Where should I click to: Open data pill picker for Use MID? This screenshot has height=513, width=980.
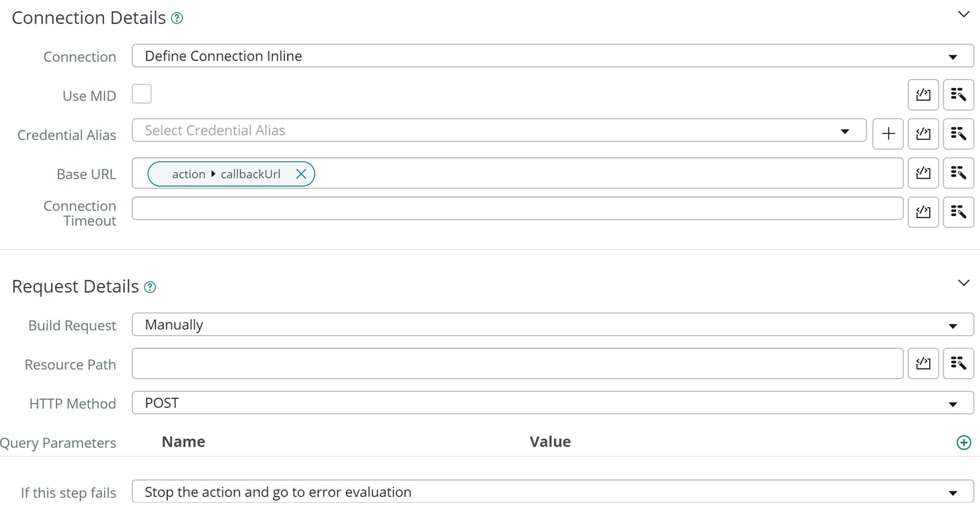958,95
